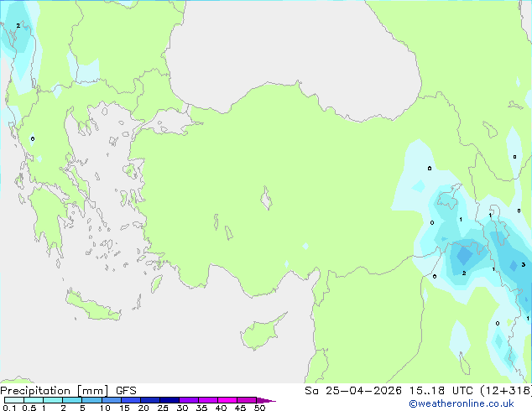Click the legend tick label '0.5'
Image resolution: width=532 pixels, height=411 pixels.
point(29,408)
